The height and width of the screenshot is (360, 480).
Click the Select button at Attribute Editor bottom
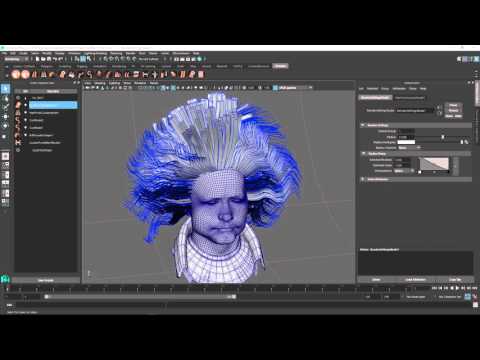point(376,280)
